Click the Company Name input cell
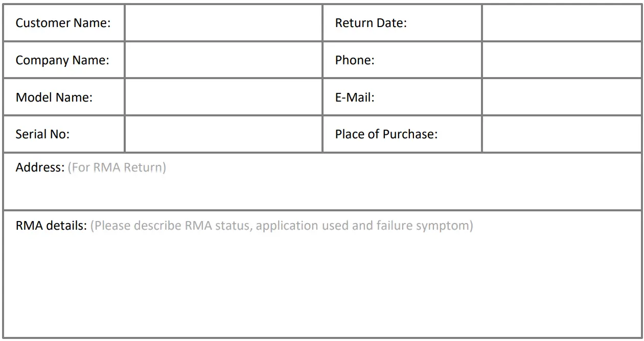Viewport: 644px width, 341px height. point(223,60)
